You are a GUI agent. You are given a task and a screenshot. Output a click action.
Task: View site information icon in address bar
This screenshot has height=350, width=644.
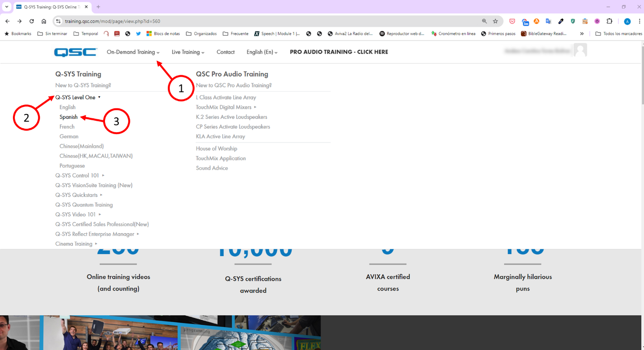coord(58,21)
